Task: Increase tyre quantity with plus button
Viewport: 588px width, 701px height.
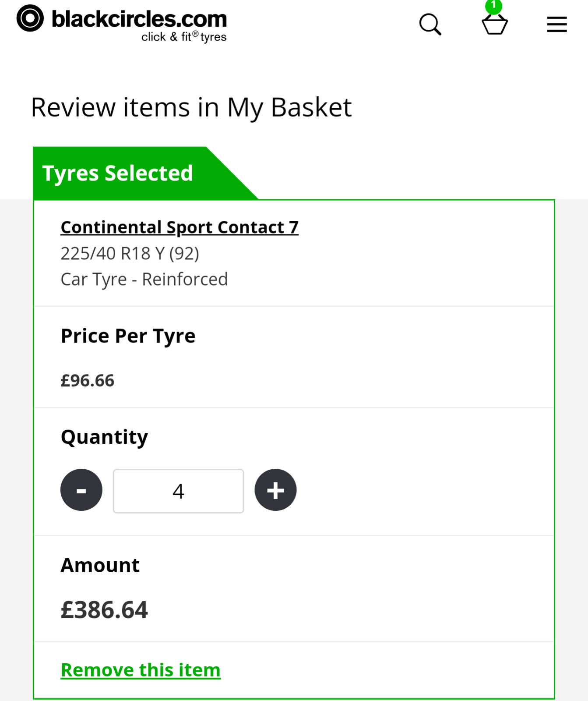Action: 275,490
